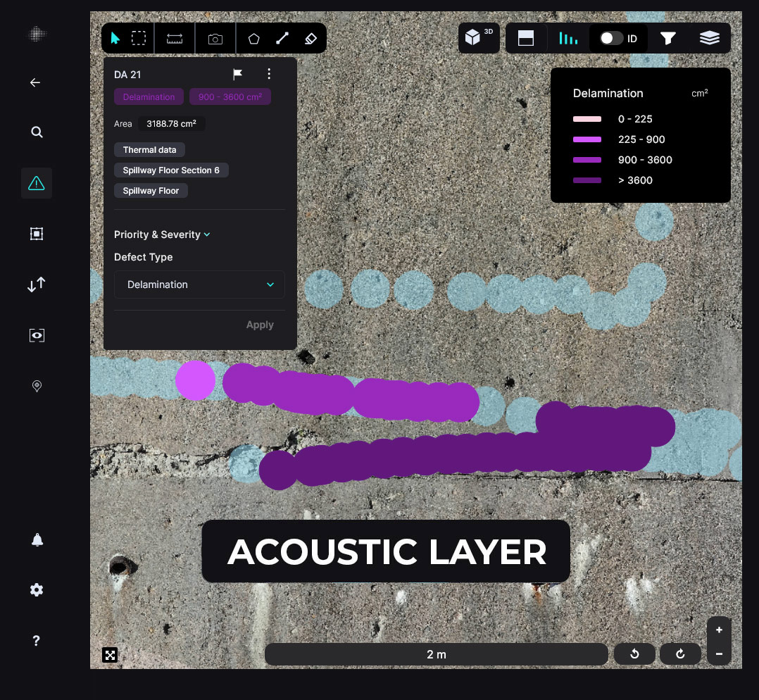Select the polygon drawing tool
Screen dimensions: 759x700
(x=253, y=39)
